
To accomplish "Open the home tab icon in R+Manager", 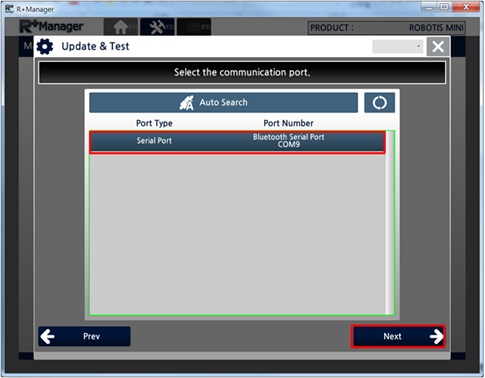I will pyautogui.click(x=121, y=27).
